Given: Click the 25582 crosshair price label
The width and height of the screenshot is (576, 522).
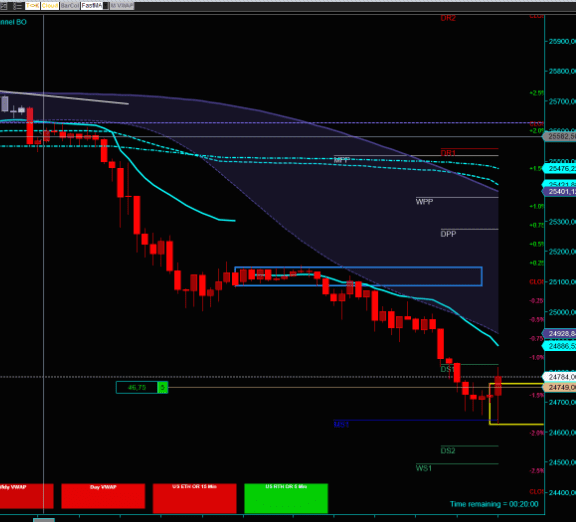Looking at the screenshot, I should (x=559, y=137).
